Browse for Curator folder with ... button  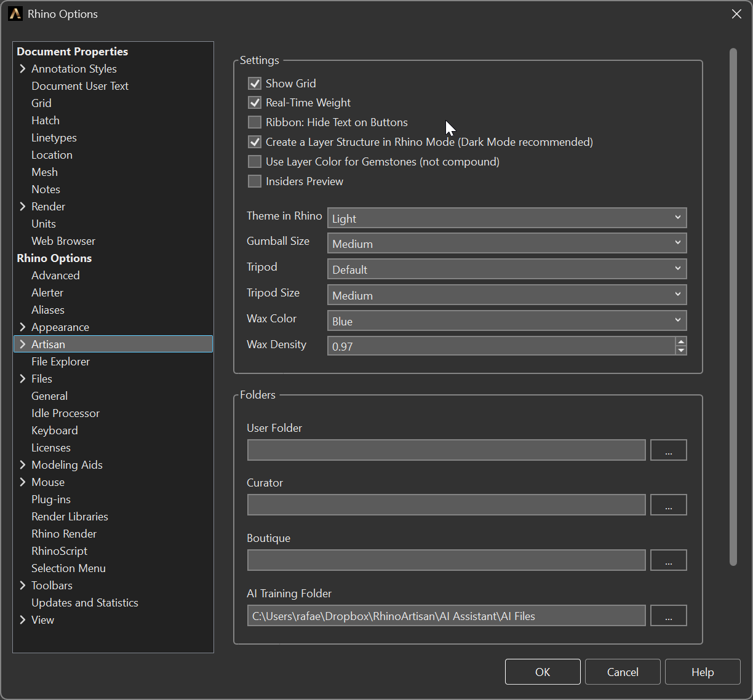pos(668,505)
